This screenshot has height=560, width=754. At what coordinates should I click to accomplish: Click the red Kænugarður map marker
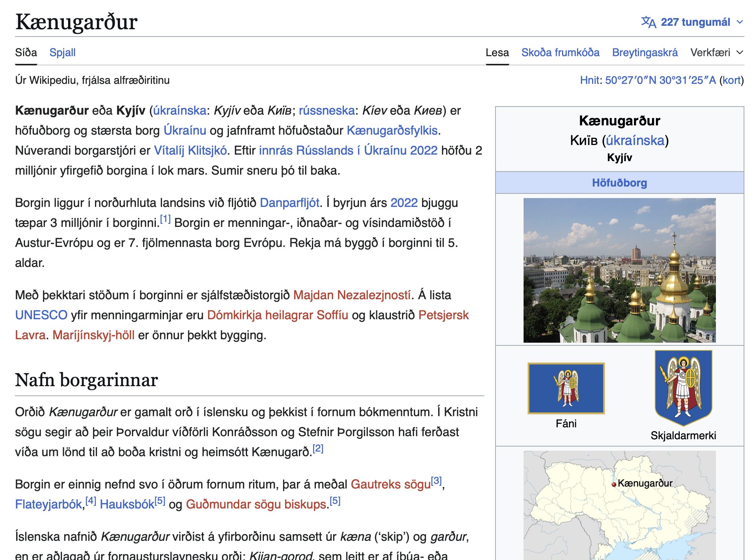point(614,485)
